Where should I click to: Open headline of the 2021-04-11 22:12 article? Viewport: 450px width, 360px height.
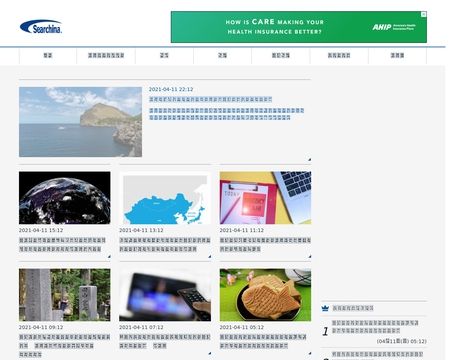[x=210, y=99]
